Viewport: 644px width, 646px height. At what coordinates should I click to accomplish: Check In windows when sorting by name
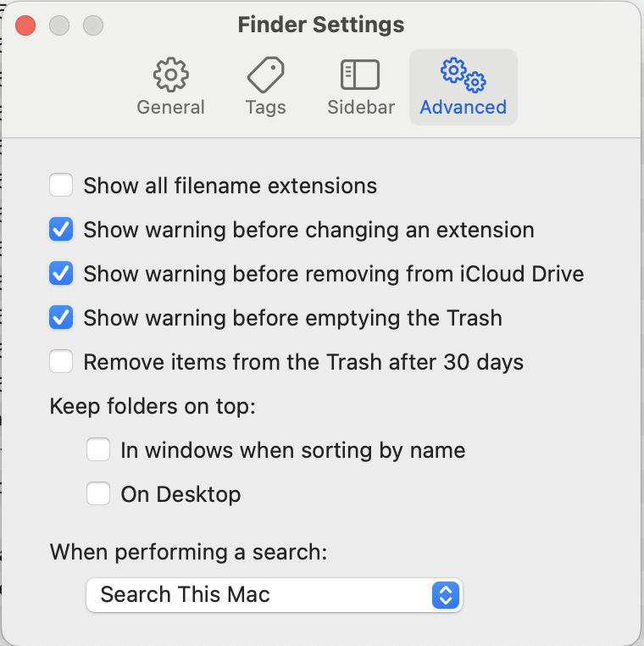[x=98, y=450]
